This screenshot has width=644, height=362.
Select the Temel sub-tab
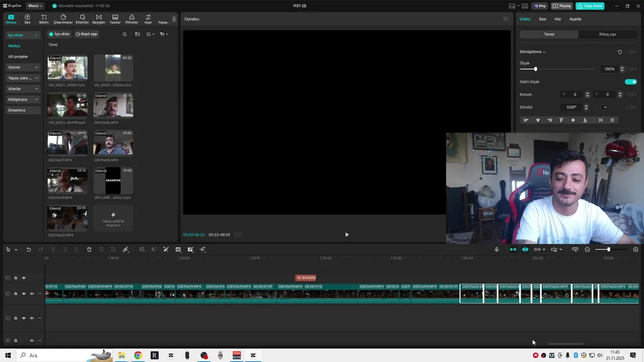point(549,34)
